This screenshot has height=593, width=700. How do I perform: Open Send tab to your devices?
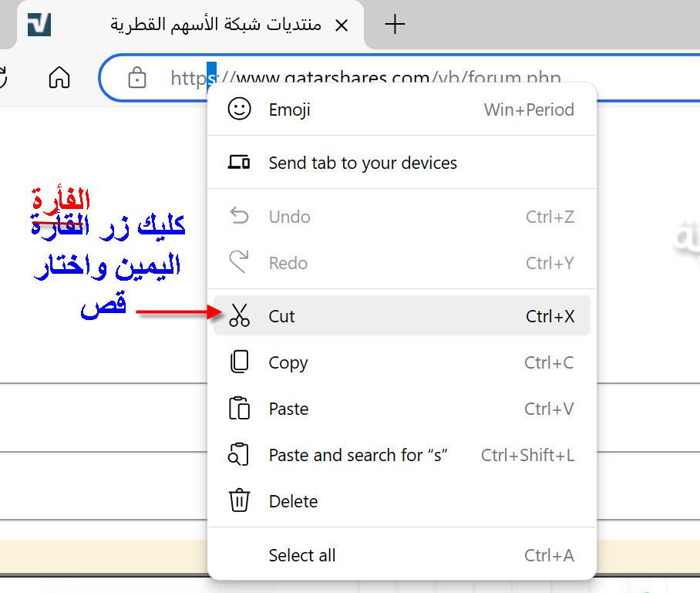pos(362,163)
